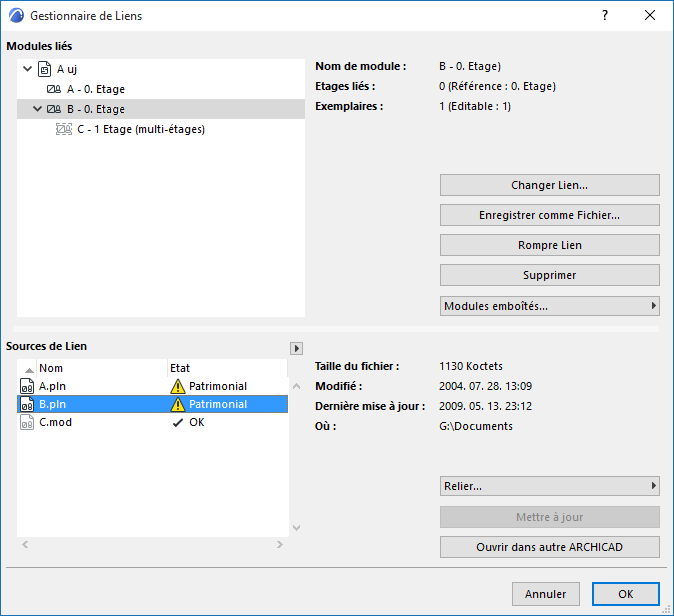Click the Rompre Lien button
Viewport: 674px width, 616px height.
(x=549, y=245)
